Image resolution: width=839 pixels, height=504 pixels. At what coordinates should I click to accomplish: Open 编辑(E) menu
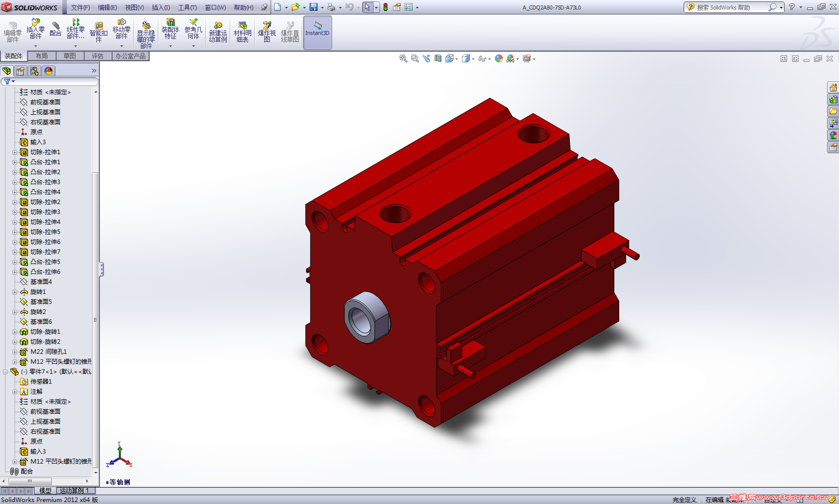(107, 7)
